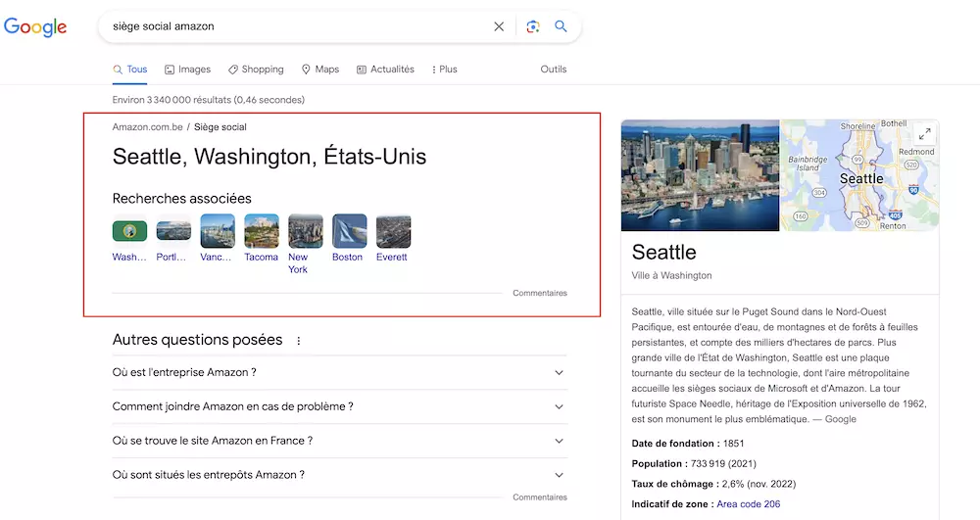Click the magnifying glass search icon

click(561, 26)
